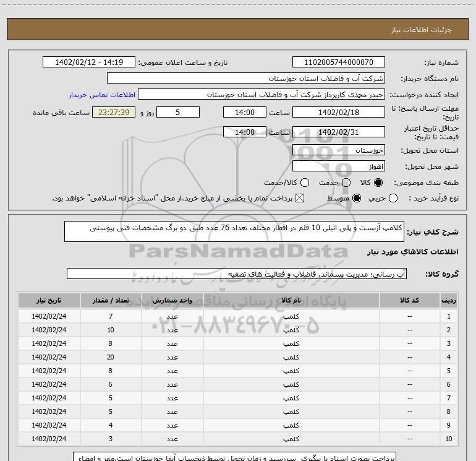Click the response deadline time field 14:00

tap(245, 112)
